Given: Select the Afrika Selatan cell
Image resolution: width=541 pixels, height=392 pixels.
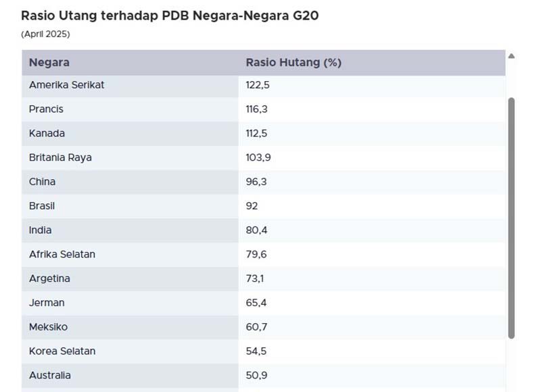Looking at the screenshot, I should 62,255.
